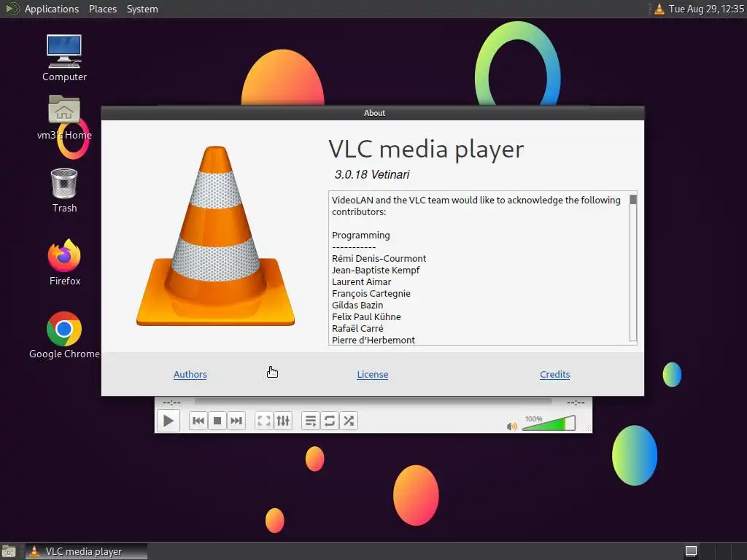Click name Rafaël Carré
Image resolution: width=747 pixels, height=560 pixels.
(357, 329)
